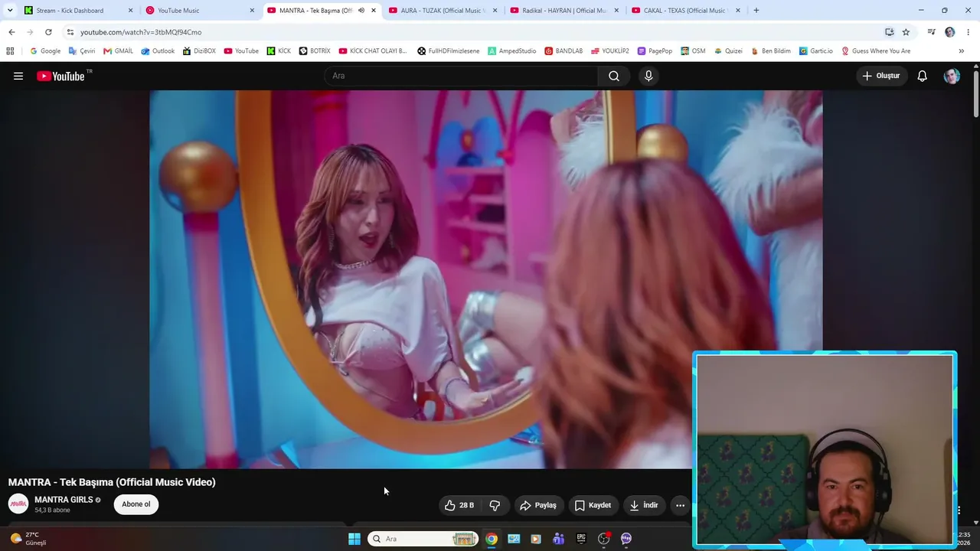
Task: Close the YouTube Music tab
Action: pos(252,11)
